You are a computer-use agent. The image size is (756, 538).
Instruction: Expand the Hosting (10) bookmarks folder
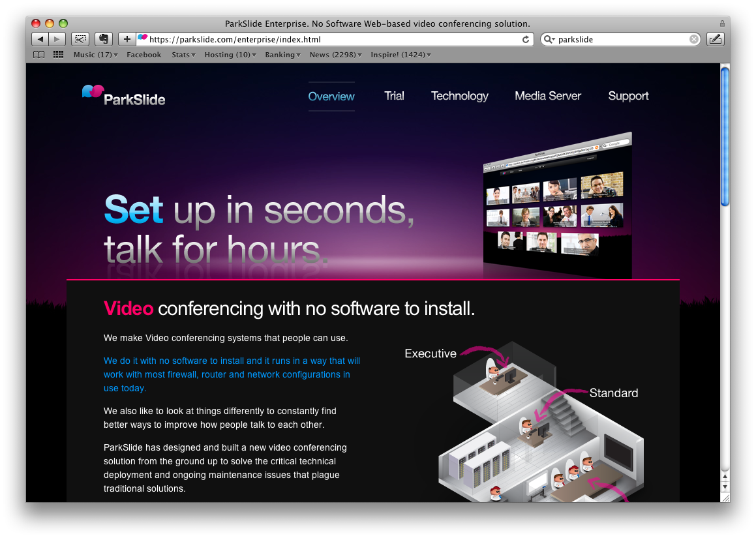pos(230,55)
